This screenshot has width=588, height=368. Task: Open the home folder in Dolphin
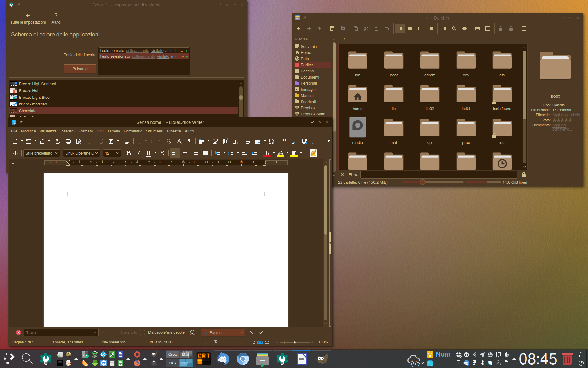pos(358,98)
